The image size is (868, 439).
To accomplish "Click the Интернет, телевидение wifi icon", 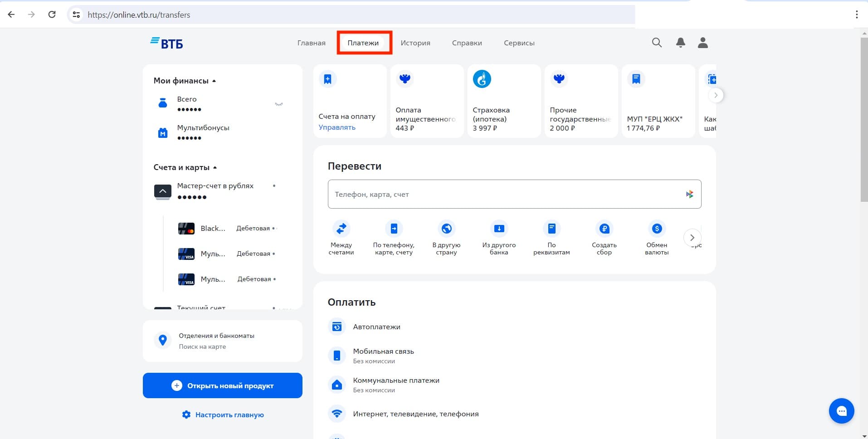I will (x=337, y=414).
